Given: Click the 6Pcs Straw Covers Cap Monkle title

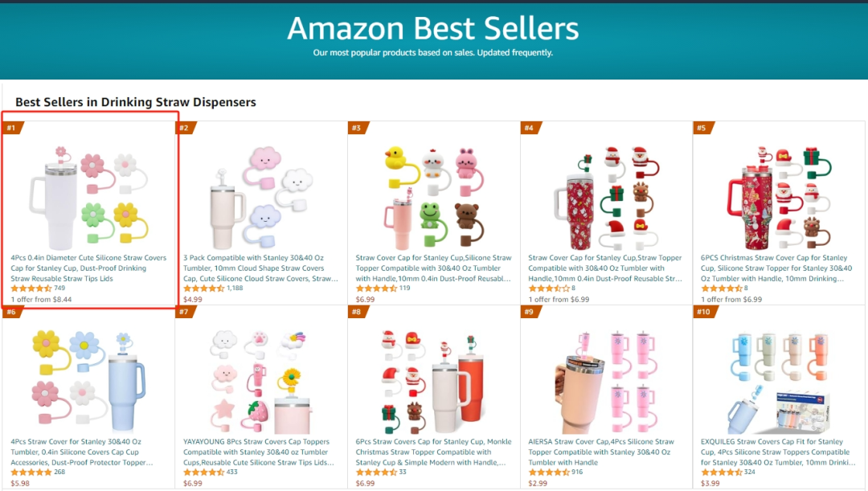Looking at the screenshot, I should pos(433,452).
